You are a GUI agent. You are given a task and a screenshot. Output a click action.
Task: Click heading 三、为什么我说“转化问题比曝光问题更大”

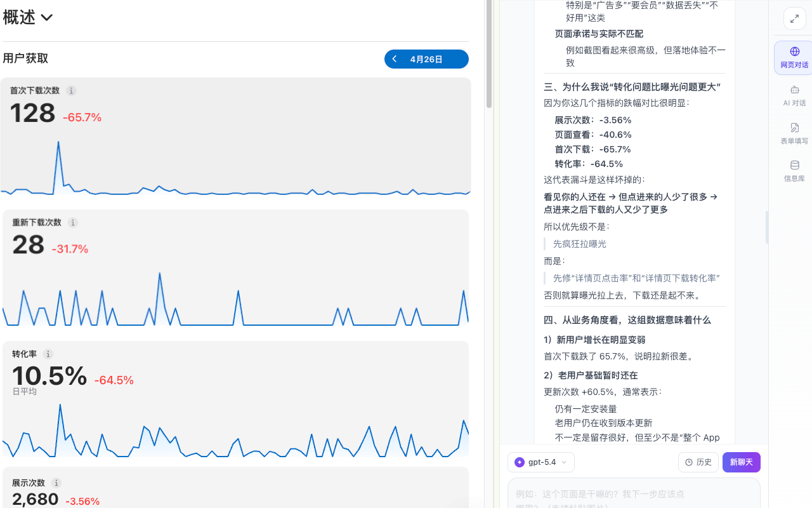pyautogui.click(x=632, y=87)
